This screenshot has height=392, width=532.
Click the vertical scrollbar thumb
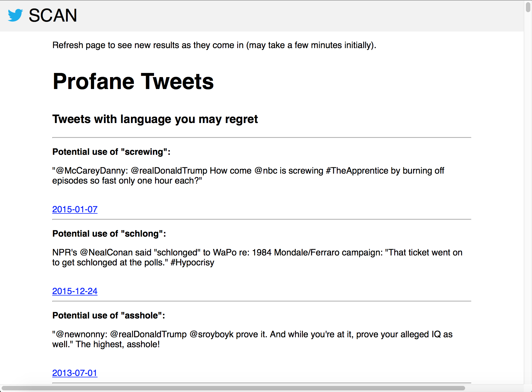[528, 7]
